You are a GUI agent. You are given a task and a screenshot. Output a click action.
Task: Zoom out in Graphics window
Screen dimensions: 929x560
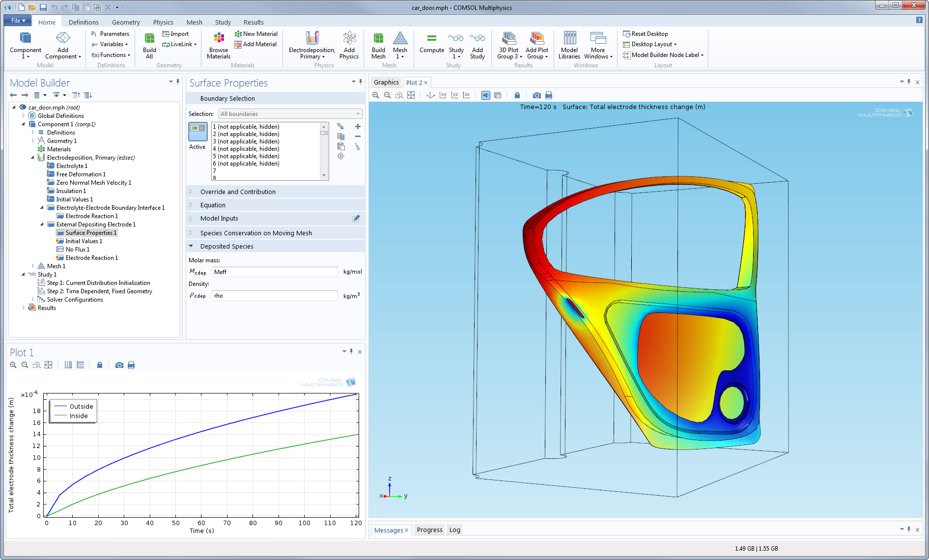click(x=388, y=95)
